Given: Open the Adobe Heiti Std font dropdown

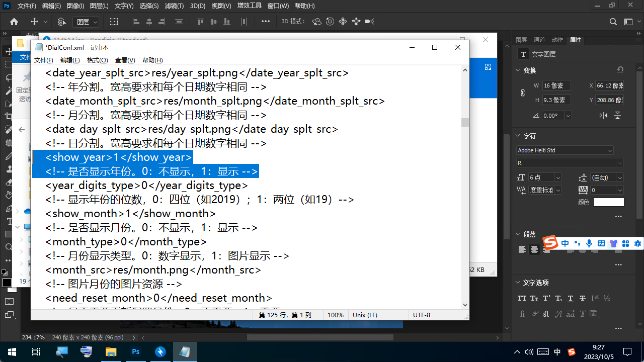Looking at the screenshot, I should [610, 150].
